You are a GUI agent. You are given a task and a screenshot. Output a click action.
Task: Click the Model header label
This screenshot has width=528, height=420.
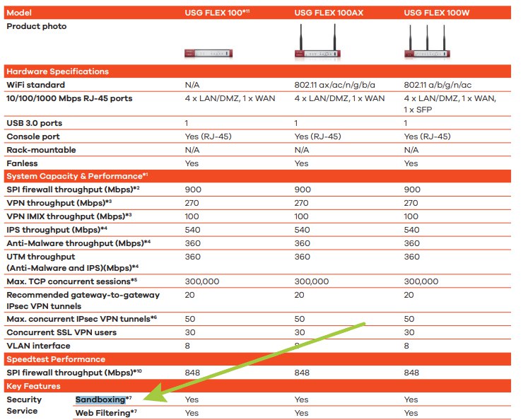coord(19,13)
